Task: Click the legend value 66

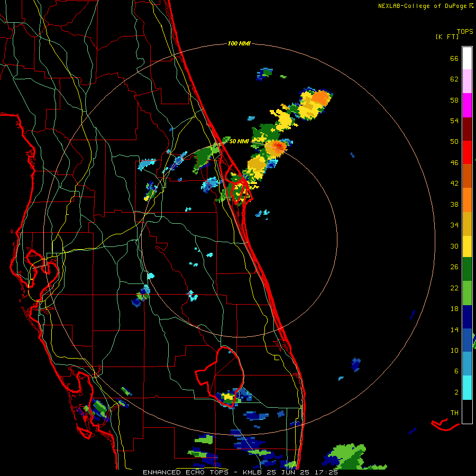Action: pyautogui.click(x=454, y=58)
